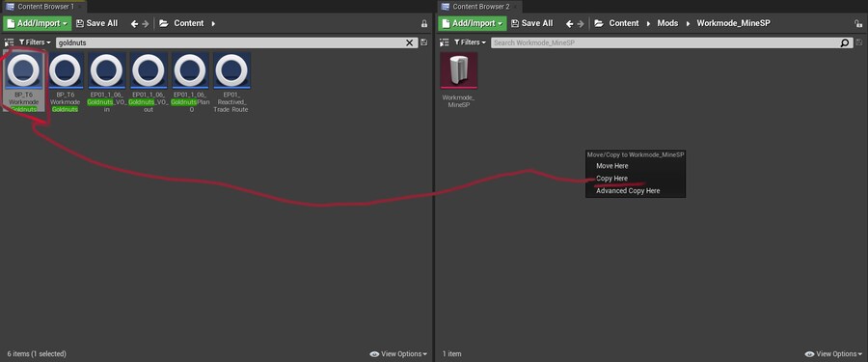
Task: Open Add/Import menu in Content Browser 1
Action: [x=37, y=23]
